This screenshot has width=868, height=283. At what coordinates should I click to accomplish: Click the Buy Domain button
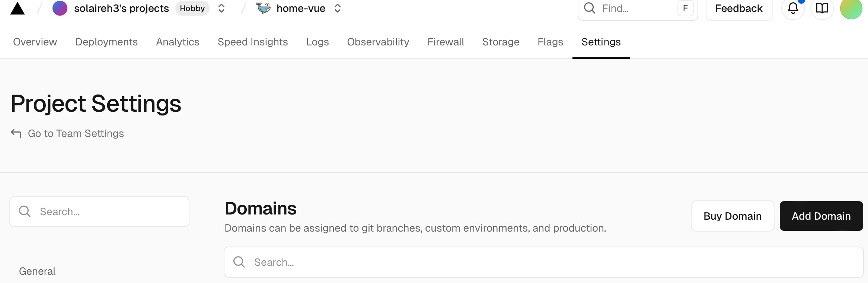pyautogui.click(x=732, y=216)
